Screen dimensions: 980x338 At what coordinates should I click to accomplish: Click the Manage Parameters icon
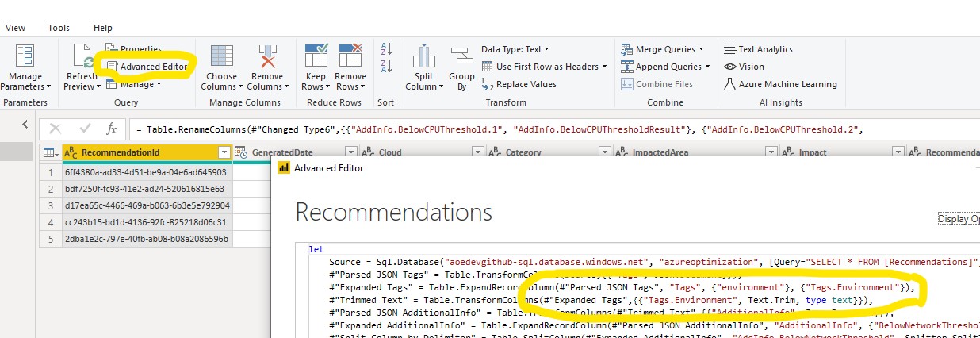point(25,57)
